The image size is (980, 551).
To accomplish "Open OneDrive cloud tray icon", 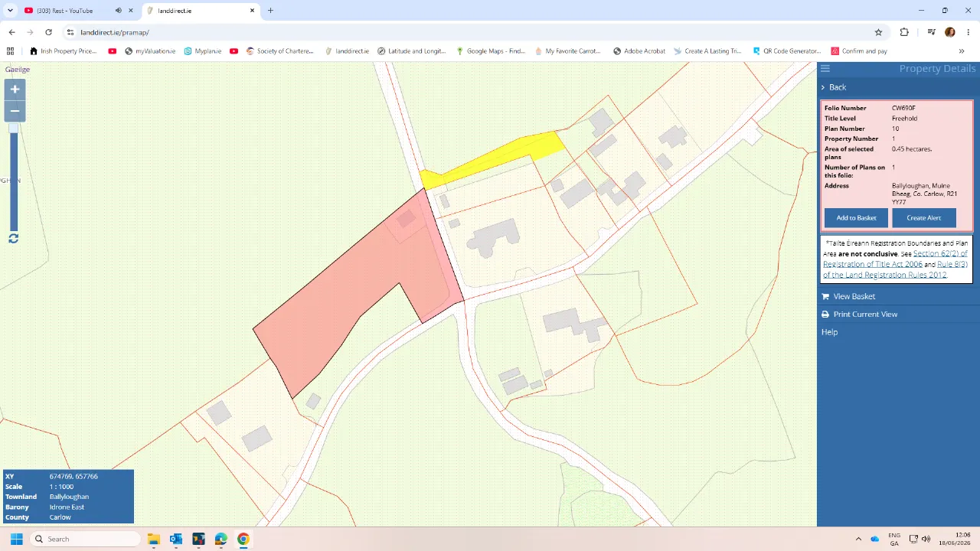I will click(875, 539).
